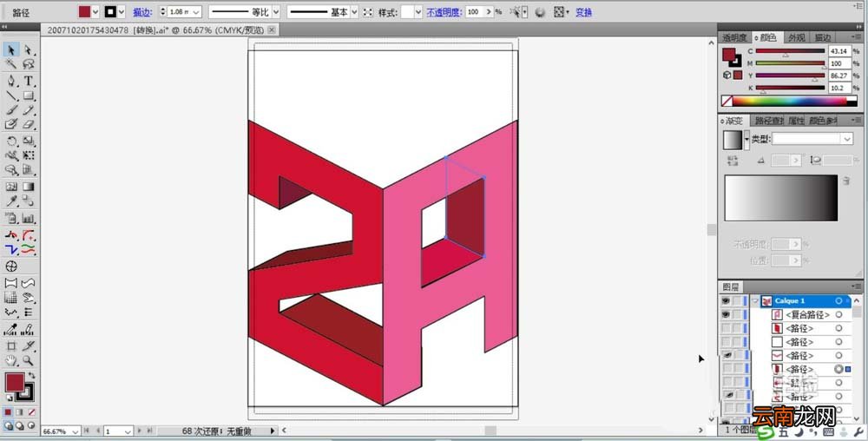Click the K value field 10.2
Screen dimensions: 868x441
point(838,88)
